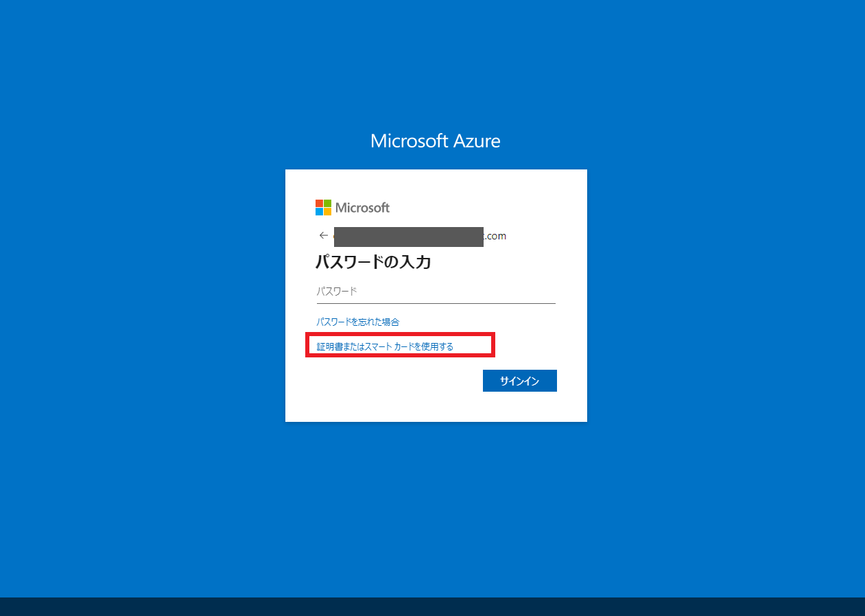Click the パスワードの入力 heading
Screen dimensions: 865x616
click(373, 261)
